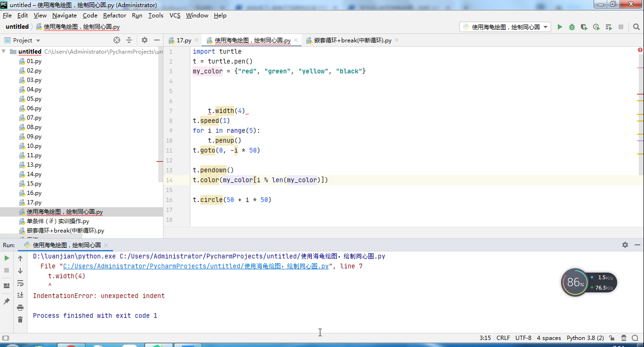Screen dimensions: 644x347
Task: Select 嵌套循环+break(中断循环).py in project tree
Action: coord(65,231)
